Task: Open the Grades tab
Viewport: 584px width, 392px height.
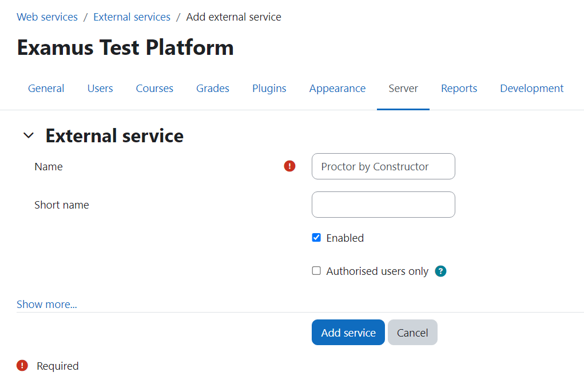Action: [213, 89]
